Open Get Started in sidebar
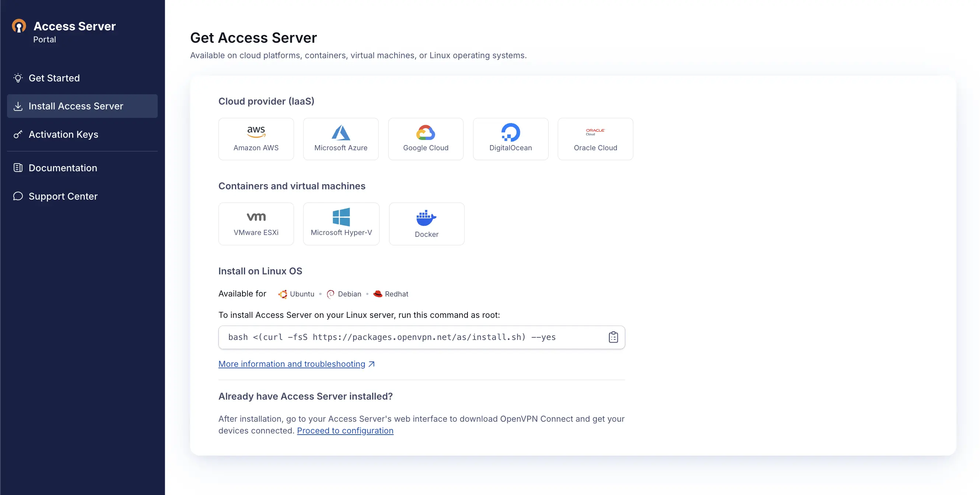The image size is (980, 495). pyautogui.click(x=54, y=78)
